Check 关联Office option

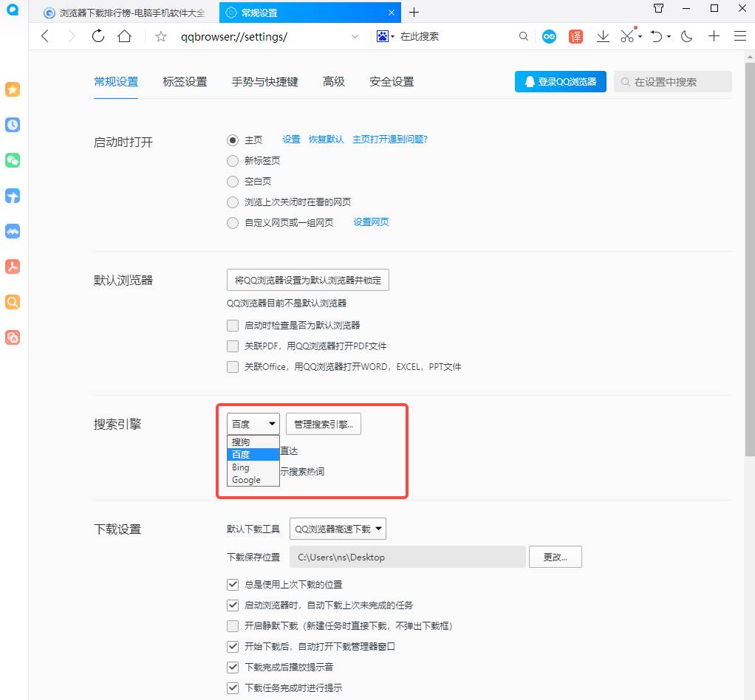tap(233, 367)
